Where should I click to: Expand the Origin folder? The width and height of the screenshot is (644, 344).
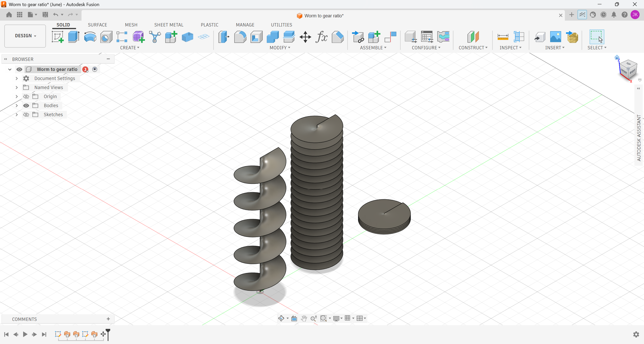click(17, 97)
